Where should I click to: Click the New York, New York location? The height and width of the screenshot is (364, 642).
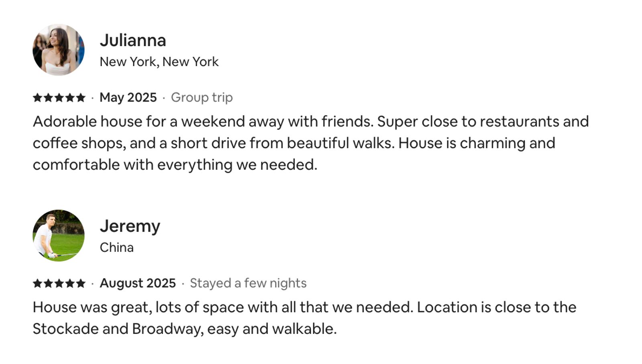[x=159, y=62]
